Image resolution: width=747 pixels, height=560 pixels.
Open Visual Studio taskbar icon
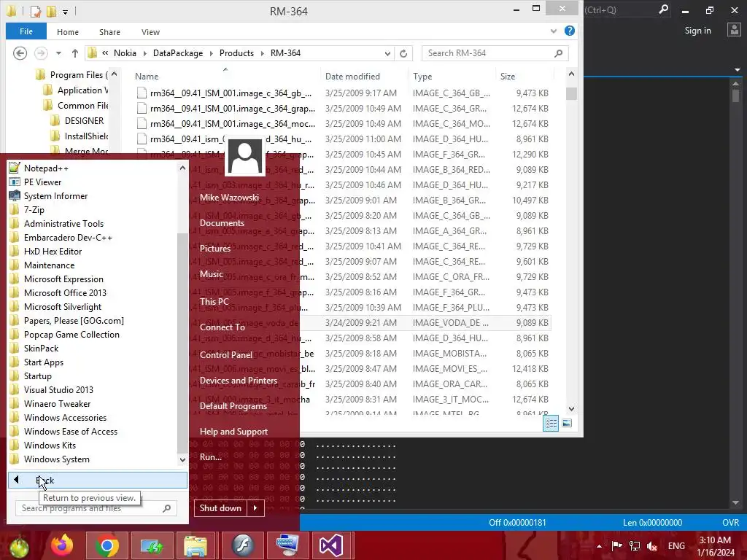pyautogui.click(x=330, y=545)
